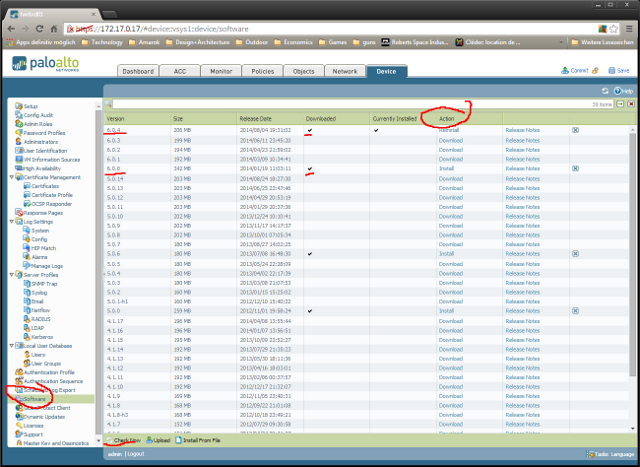The width and height of the screenshot is (640, 467).
Task: Collapse the Log Settings tree node
Action: click(9, 222)
